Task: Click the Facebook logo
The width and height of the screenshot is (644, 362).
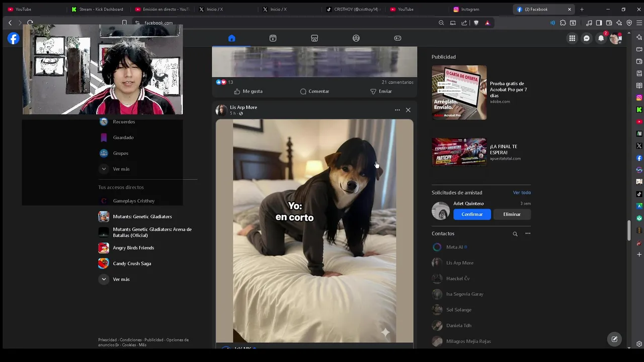Action: pos(14,38)
